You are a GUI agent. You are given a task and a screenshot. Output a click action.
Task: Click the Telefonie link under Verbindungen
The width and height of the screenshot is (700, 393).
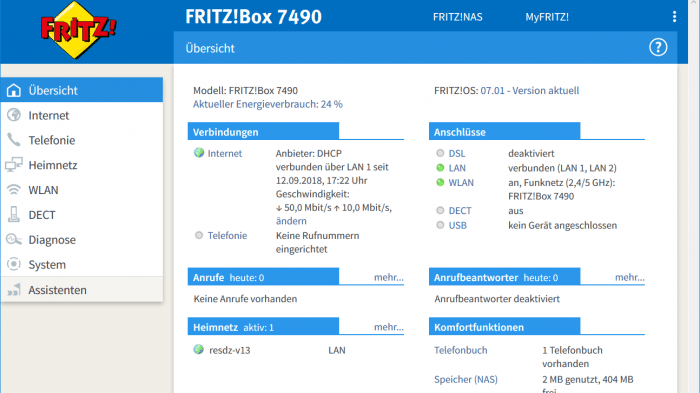227,235
